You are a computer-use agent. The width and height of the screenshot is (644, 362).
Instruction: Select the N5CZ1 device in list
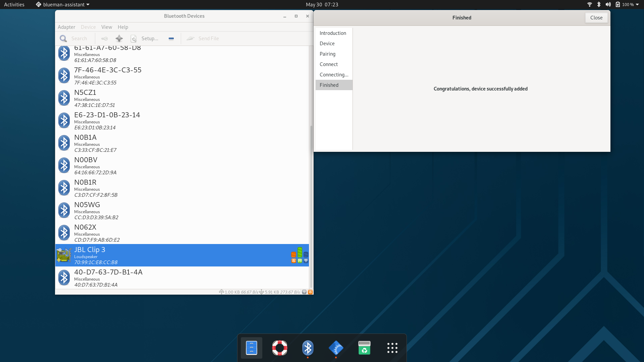coord(182,98)
